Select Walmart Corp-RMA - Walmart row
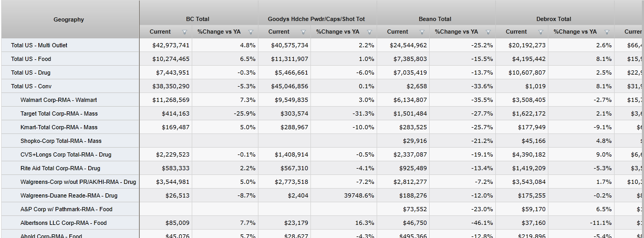This screenshot has width=644, height=238. point(58,100)
